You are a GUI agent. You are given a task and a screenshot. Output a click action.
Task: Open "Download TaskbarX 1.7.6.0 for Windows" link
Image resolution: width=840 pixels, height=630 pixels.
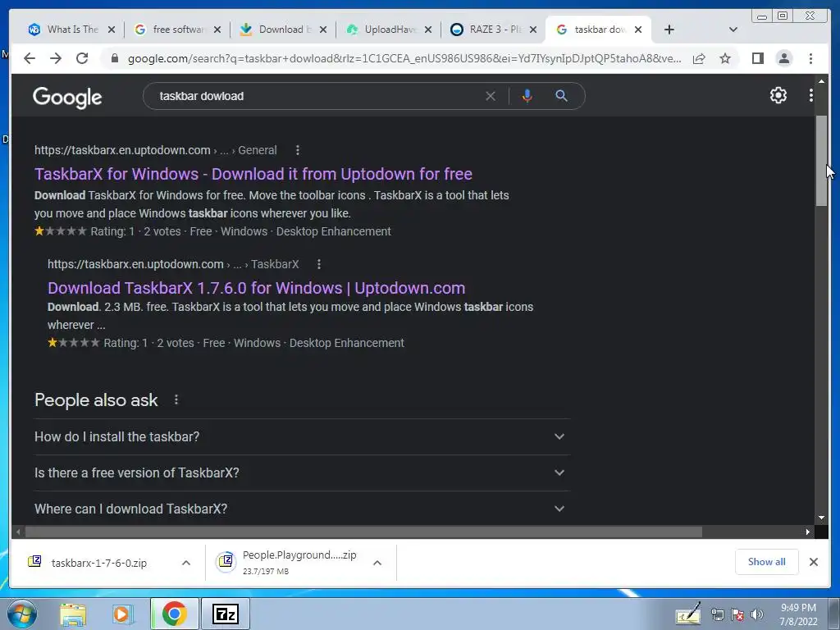pos(256,288)
